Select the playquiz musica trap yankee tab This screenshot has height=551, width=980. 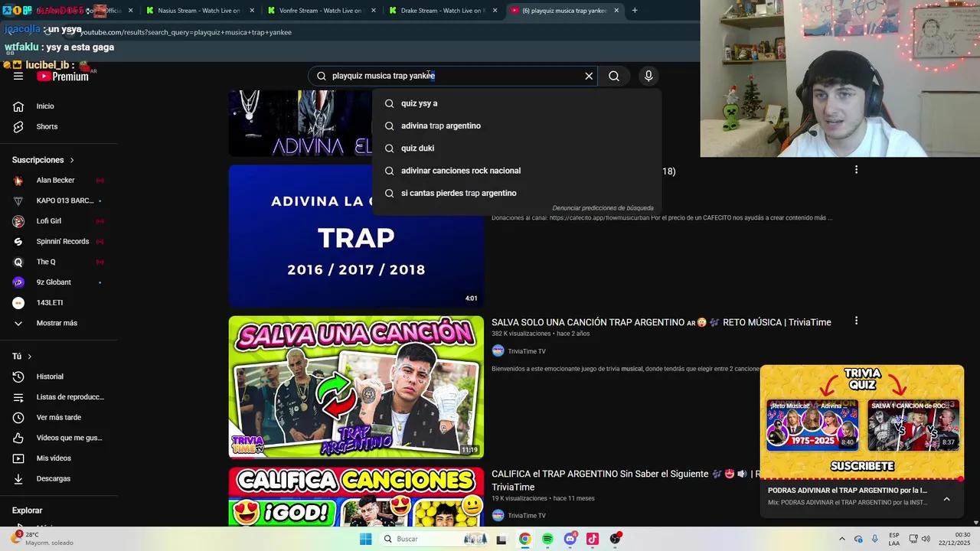pyautogui.click(x=563, y=11)
